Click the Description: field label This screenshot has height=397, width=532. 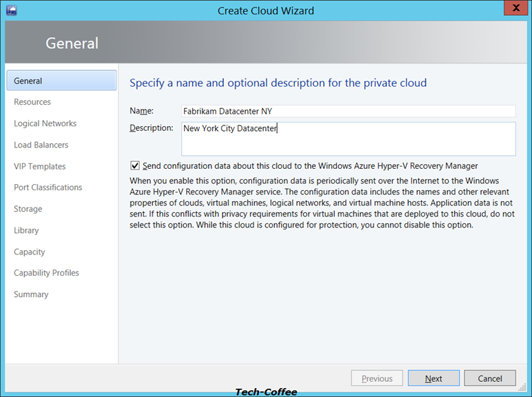pos(152,128)
